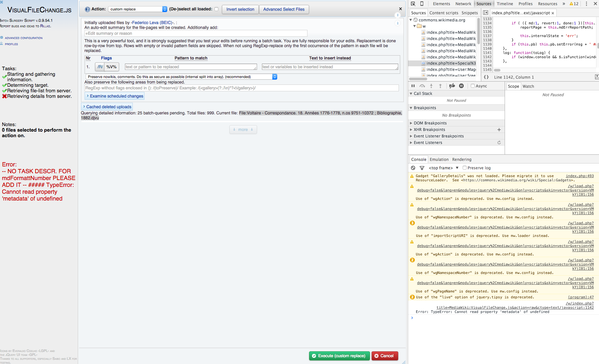Switch to the Resources tab

pyautogui.click(x=548, y=4)
